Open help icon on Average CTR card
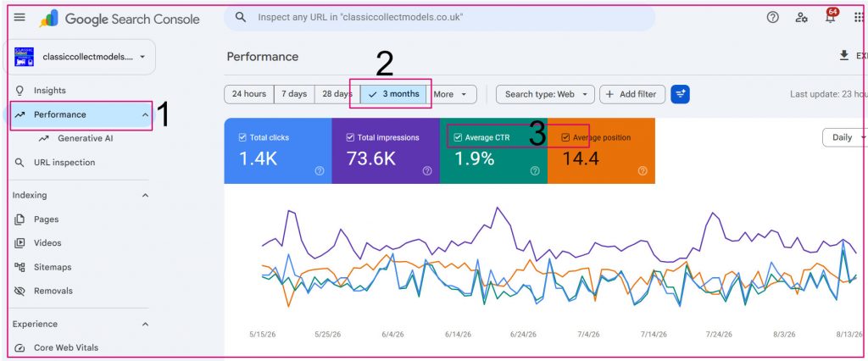This screenshot has height=361, width=868. 535,171
